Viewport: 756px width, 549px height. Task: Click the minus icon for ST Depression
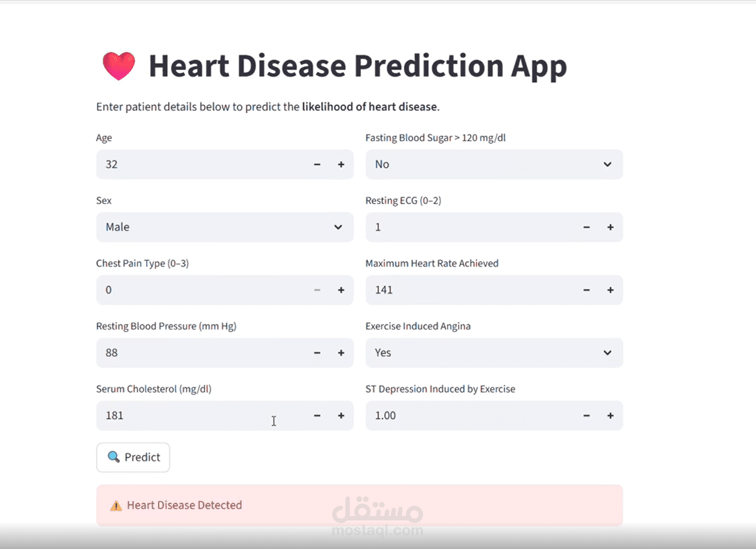tap(586, 415)
